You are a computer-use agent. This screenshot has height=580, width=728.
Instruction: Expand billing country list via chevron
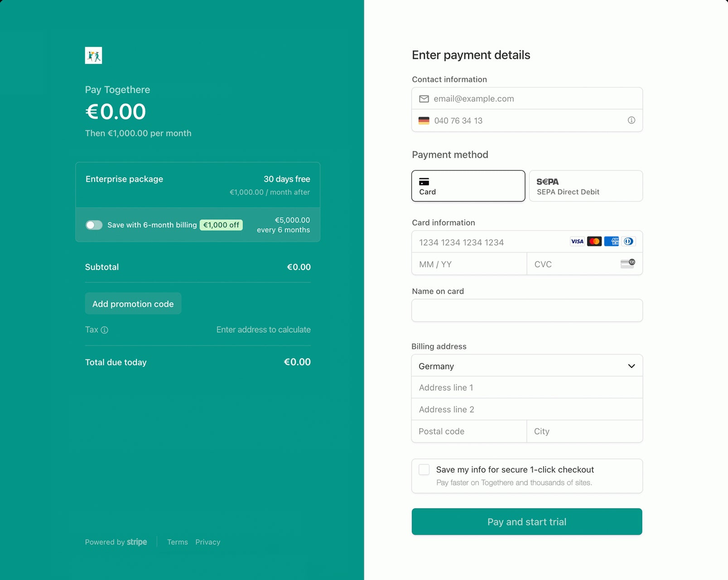point(631,366)
